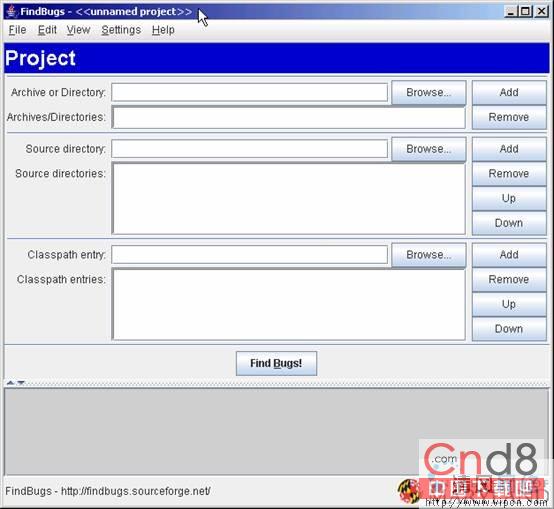The width and height of the screenshot is (554, 509).
Task: Focus the Archive or Directory text field
Action: 249,93
